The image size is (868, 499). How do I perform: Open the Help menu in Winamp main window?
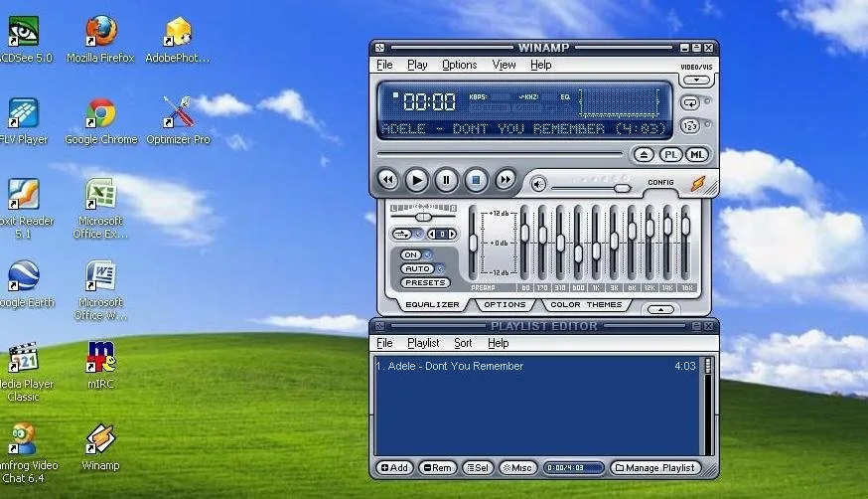[x=541, y=65]
